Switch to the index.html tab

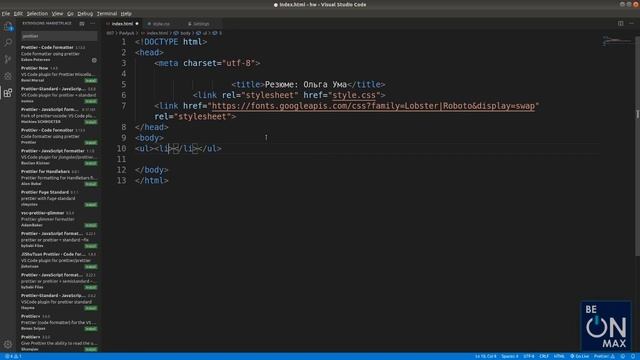[x=122, y=24]
